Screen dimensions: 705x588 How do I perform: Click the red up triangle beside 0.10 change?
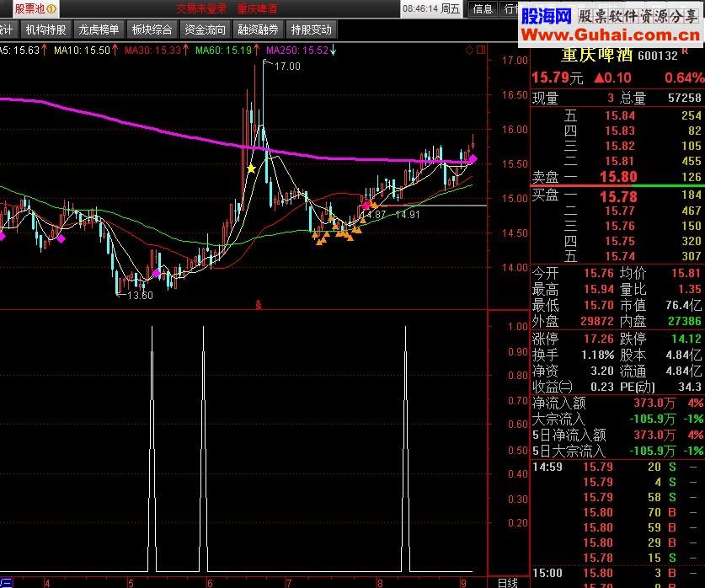(598, 78)
